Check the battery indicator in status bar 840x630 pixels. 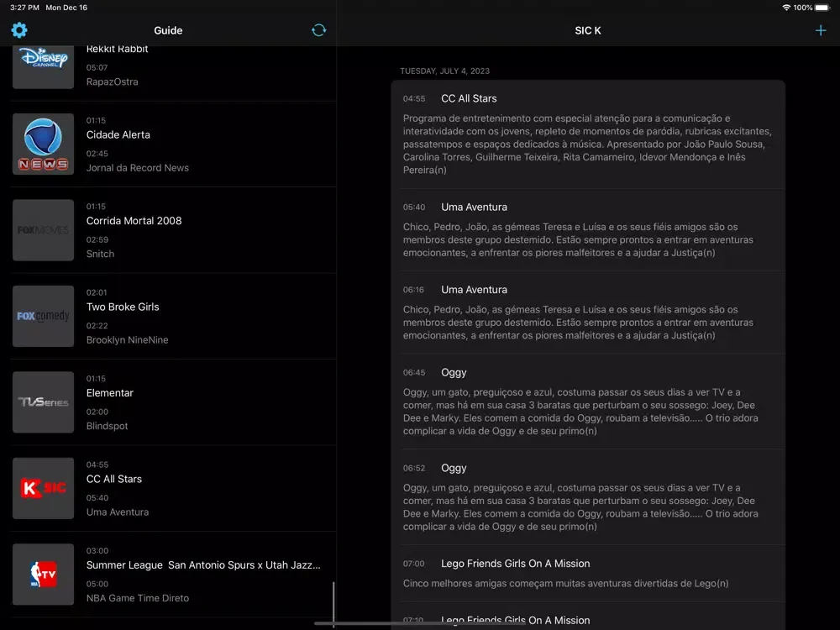[x=822, y=8]
